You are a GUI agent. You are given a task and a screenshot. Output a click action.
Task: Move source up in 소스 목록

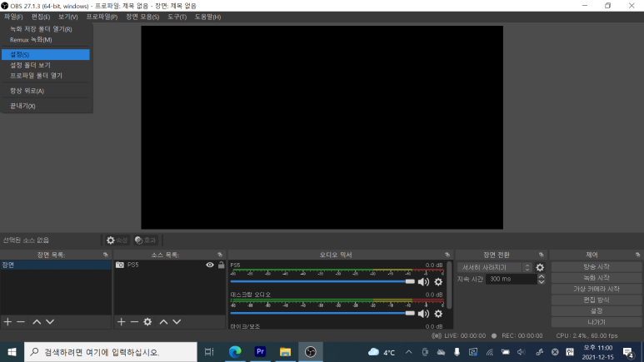coord(163,322)
